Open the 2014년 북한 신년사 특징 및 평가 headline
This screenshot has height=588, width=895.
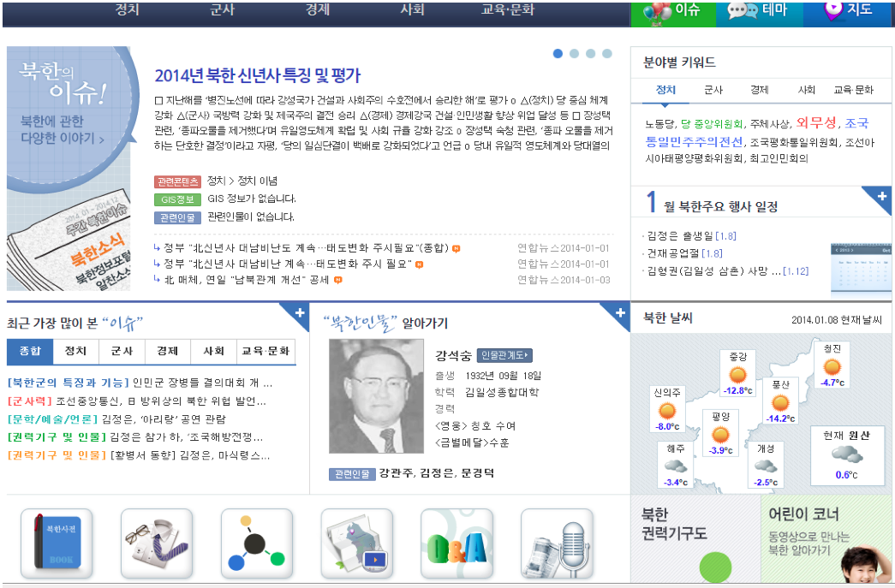(x=258, y=75)
